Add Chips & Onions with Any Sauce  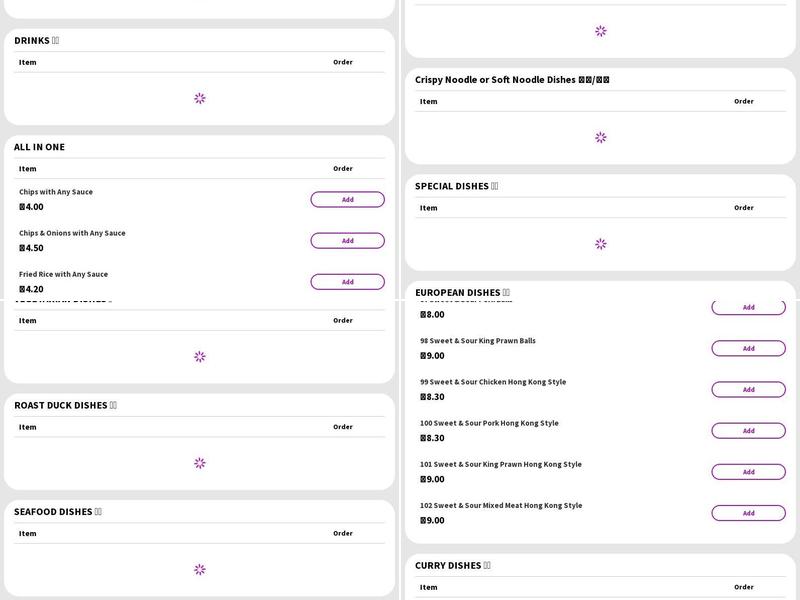347,241
